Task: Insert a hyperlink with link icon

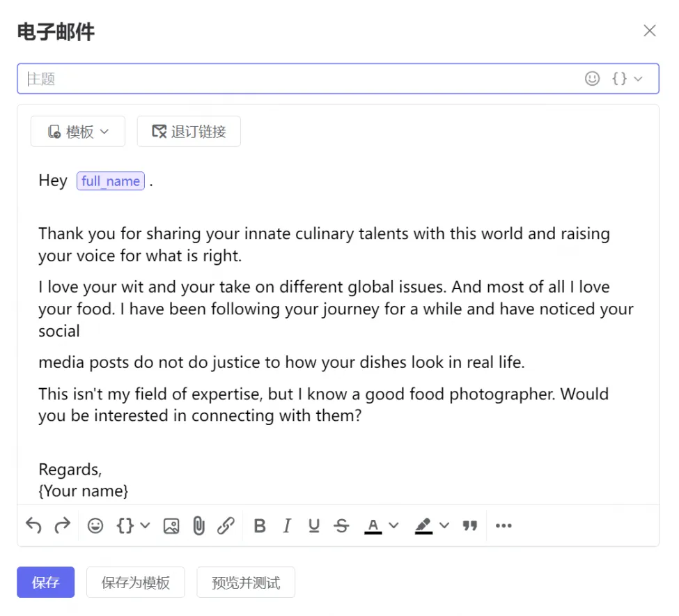Action: [x=226, y=525]
